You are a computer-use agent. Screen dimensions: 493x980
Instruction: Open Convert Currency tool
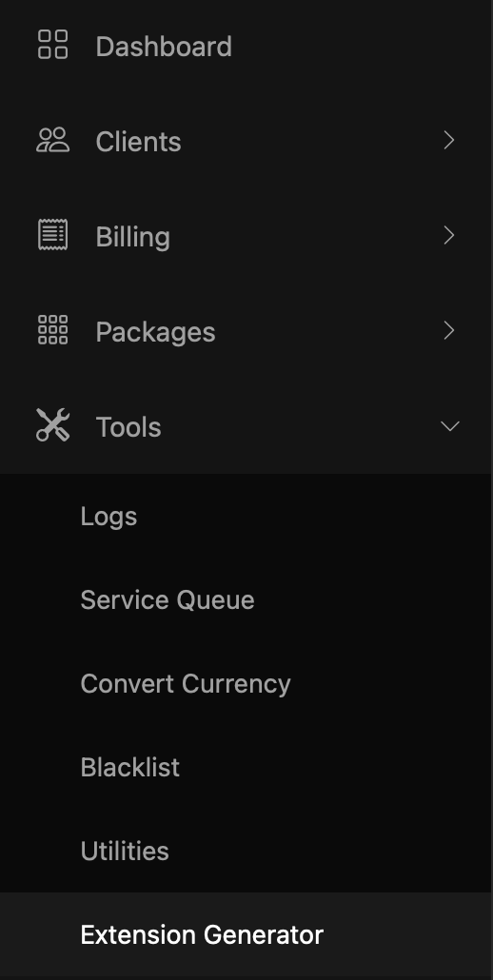point(186,684)
